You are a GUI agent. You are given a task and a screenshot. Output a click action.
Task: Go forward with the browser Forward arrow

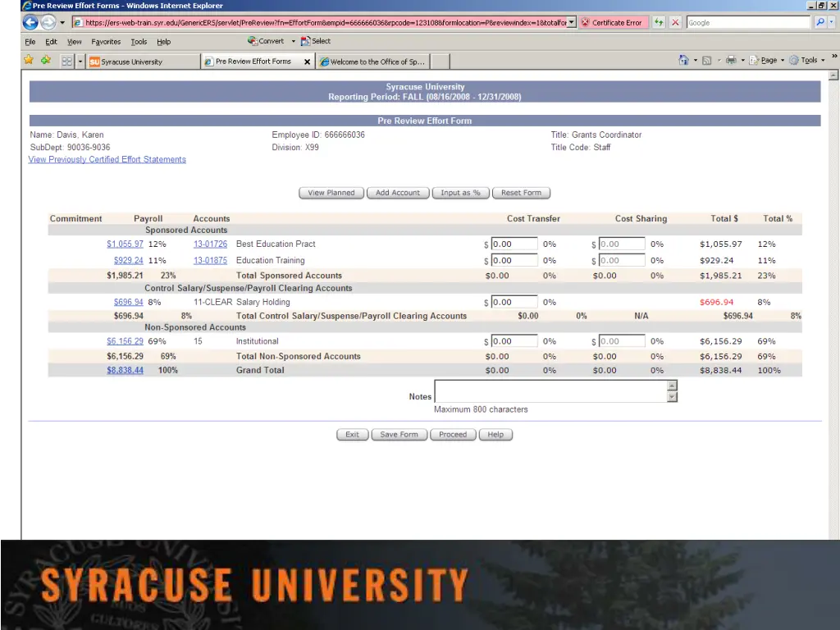tap(48, 22)
